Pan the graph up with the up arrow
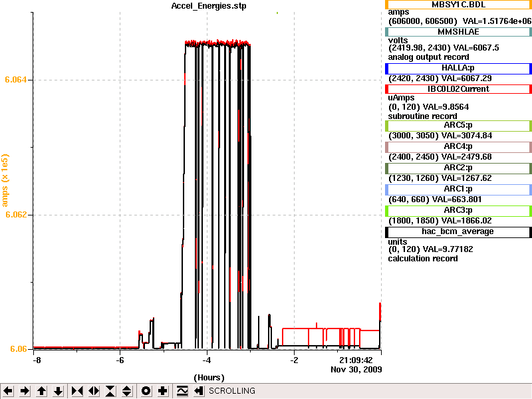This screenshot has width=532, height=399. pos(41,391)
